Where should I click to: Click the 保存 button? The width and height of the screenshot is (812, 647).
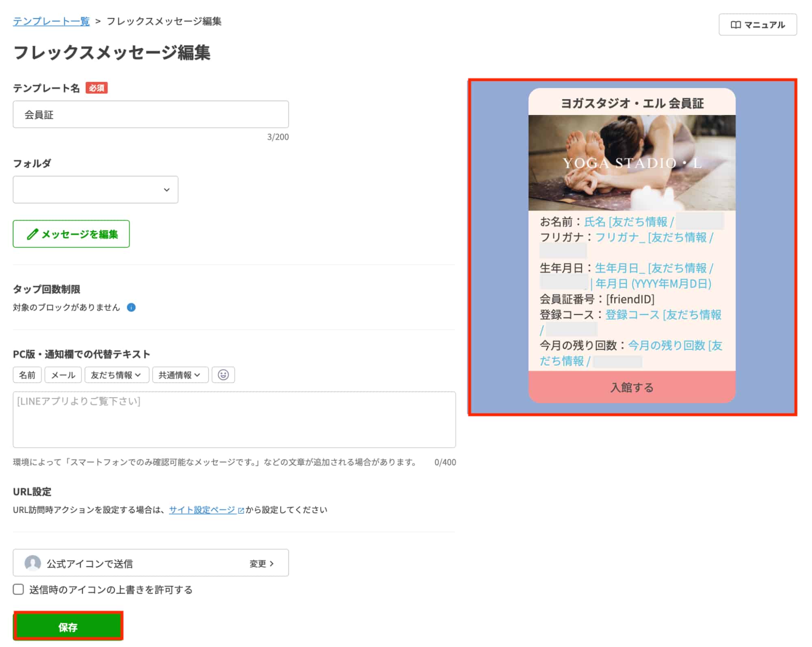tap(68, 627)
